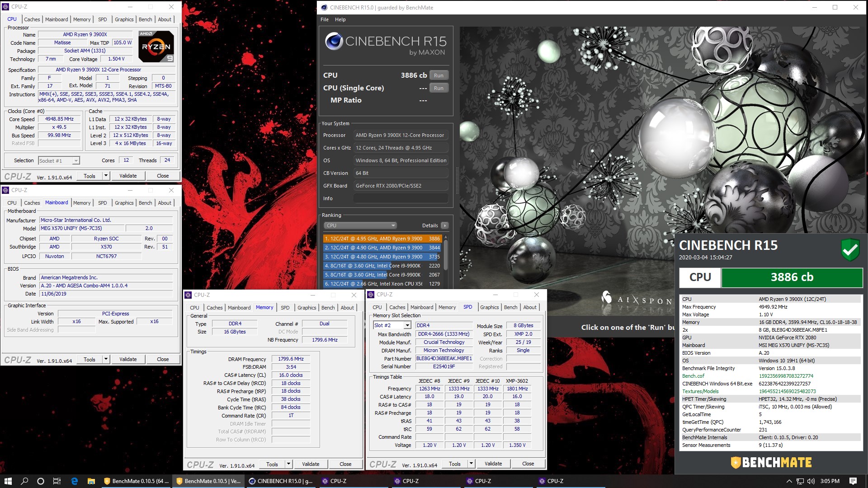Click Core Speed value 4948.85 MHz
The image size is (868, 488).
click(59, 119)
